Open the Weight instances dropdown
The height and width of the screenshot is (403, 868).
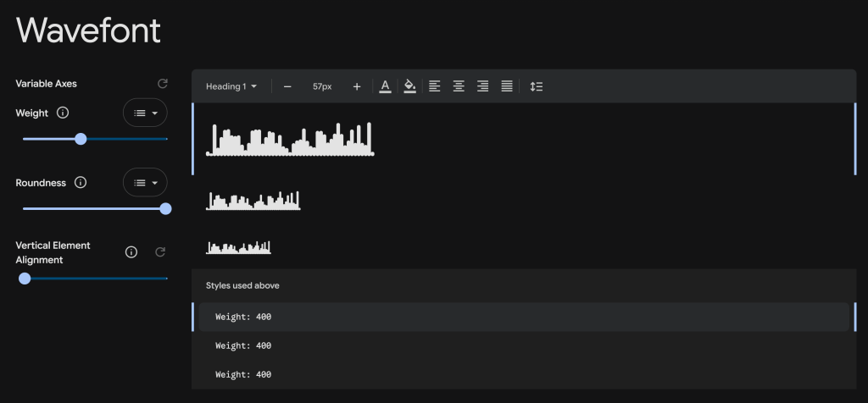pos(146,113)
